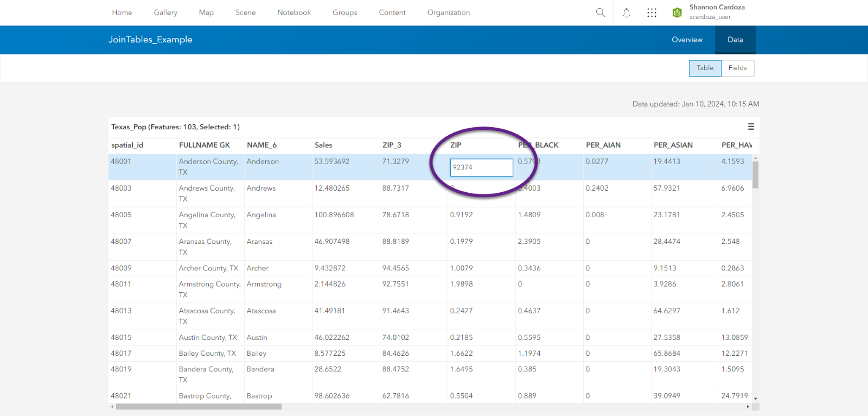Open the table options hamburger menu
The image size is (868, 416).
(x=751, y=127)
